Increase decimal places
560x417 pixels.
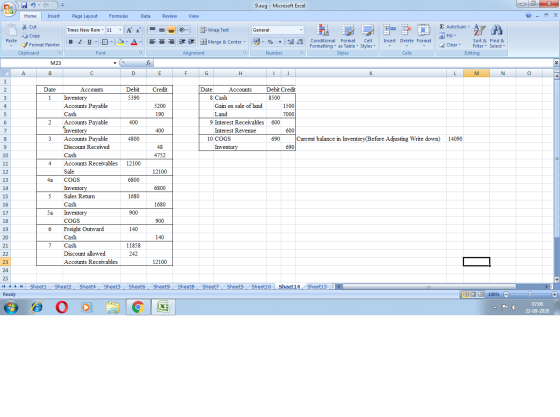[291, 42]
